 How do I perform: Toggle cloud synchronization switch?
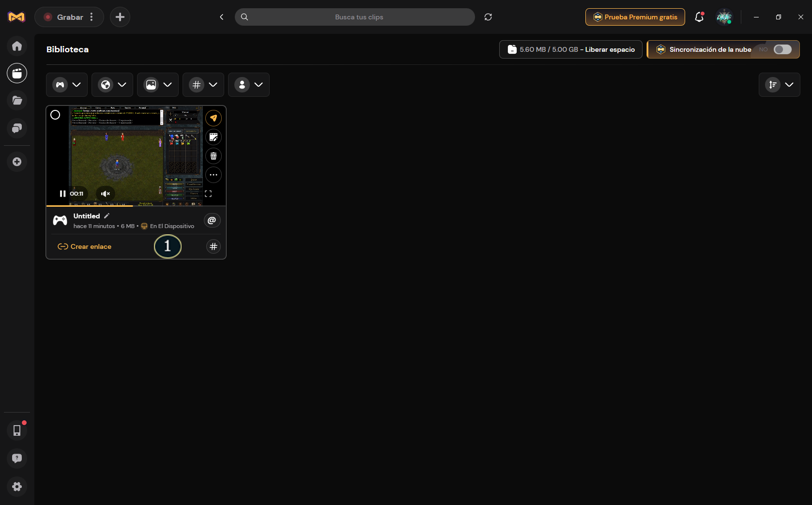point(782,49)
